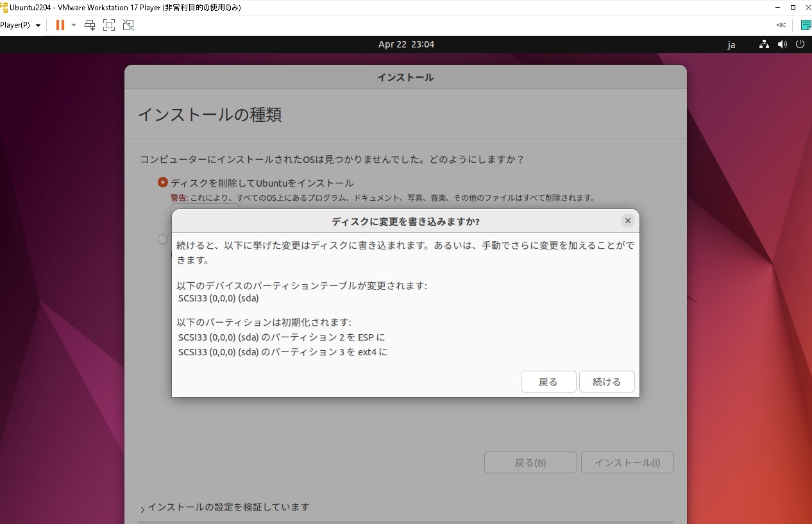Screen dimensions: 812x524
Task: Dismiss the dialog with its X button
Action: 627,220
